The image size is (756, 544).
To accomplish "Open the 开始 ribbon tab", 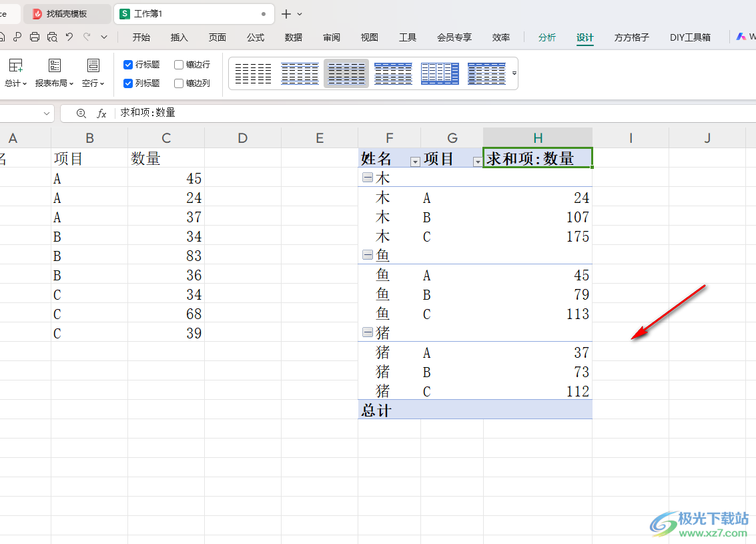I will click(x=141, y=37).
